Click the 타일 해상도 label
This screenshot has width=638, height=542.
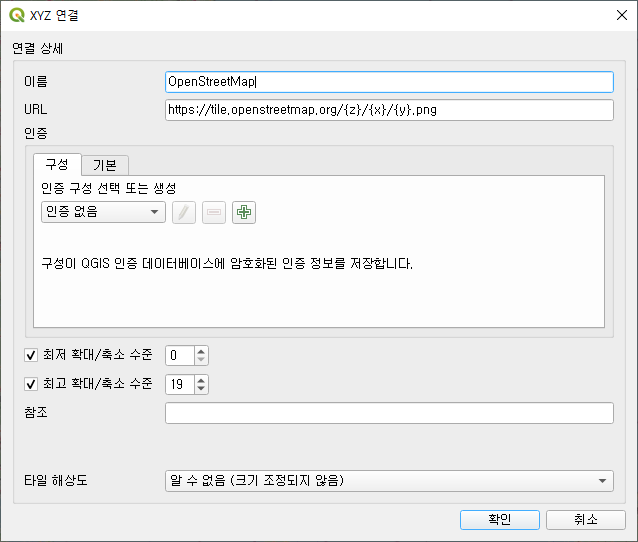pyautogui.click(x=56, y=481)
